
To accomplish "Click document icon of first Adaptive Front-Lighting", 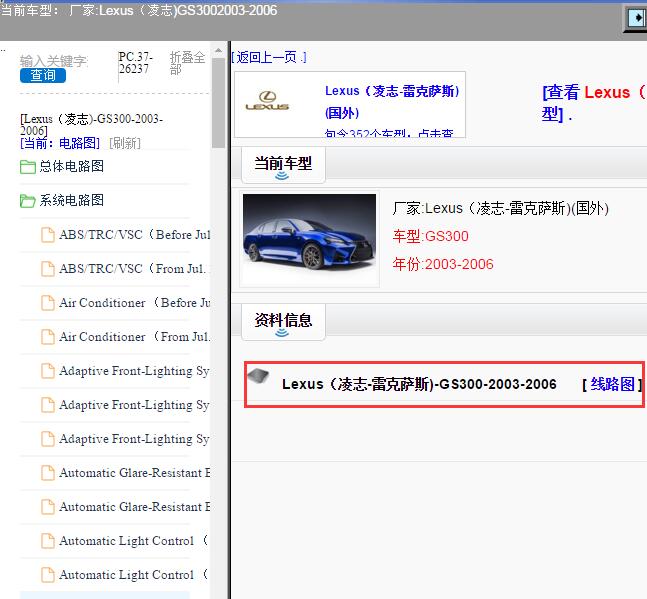I will (x=48, y=371).
